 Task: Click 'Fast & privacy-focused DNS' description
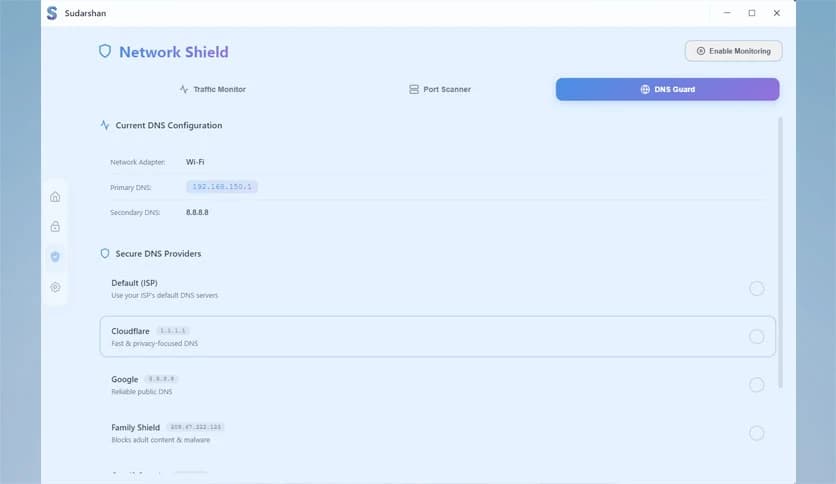tap(155, 344)
